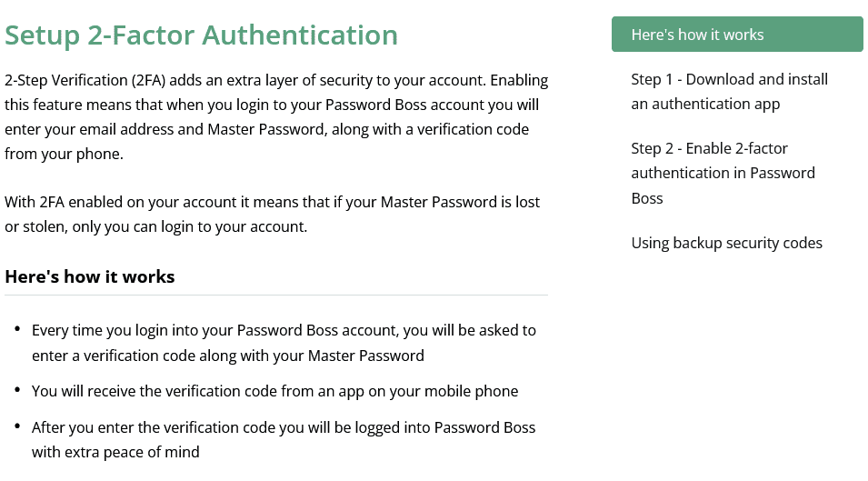Go to Step 2 - Enable 2-factor authentication

coord(723,174)
